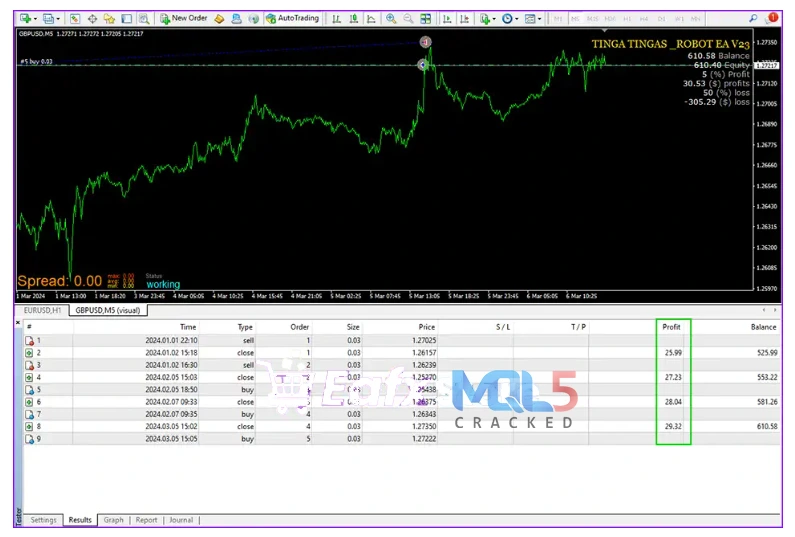Toggle the Terminal panel icon
Image resolution: width=795 pixels, height=537 pixels.
click(x=126, y=18)
